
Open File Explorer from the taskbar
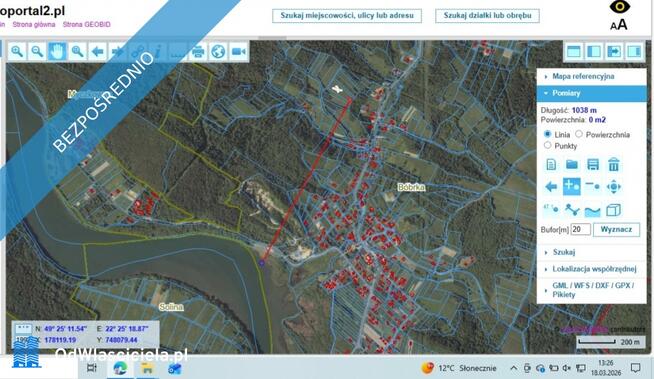click(x=147, y=368)
